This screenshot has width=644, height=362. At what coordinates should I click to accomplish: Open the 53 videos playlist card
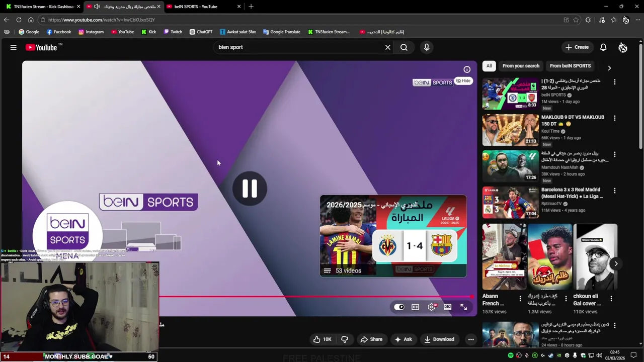tap(393, 236)
